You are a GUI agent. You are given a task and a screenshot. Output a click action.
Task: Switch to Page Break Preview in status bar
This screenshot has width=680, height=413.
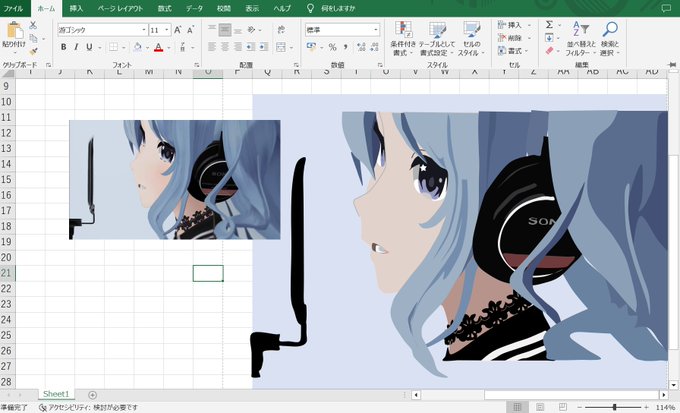tap(562, 407)
